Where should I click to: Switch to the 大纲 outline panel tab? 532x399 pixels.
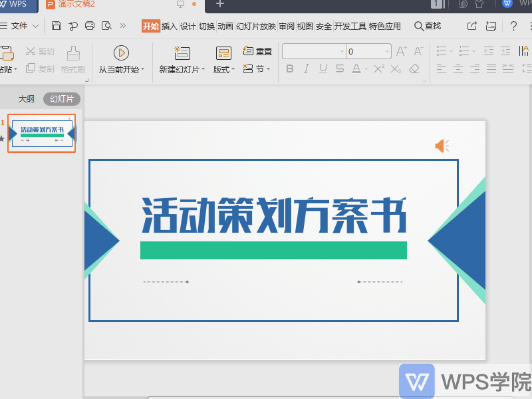click(x=25, y=98)
